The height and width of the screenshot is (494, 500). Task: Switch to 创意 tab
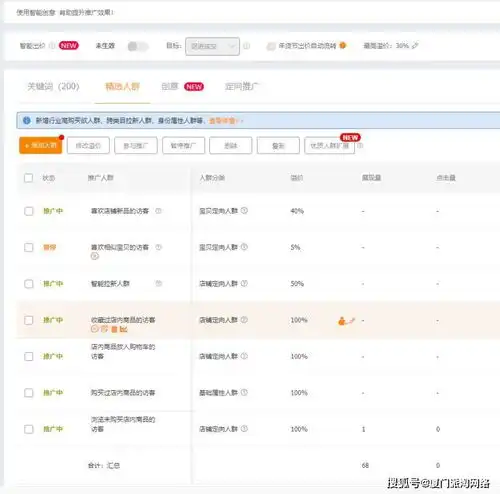[x=170, y=87]
